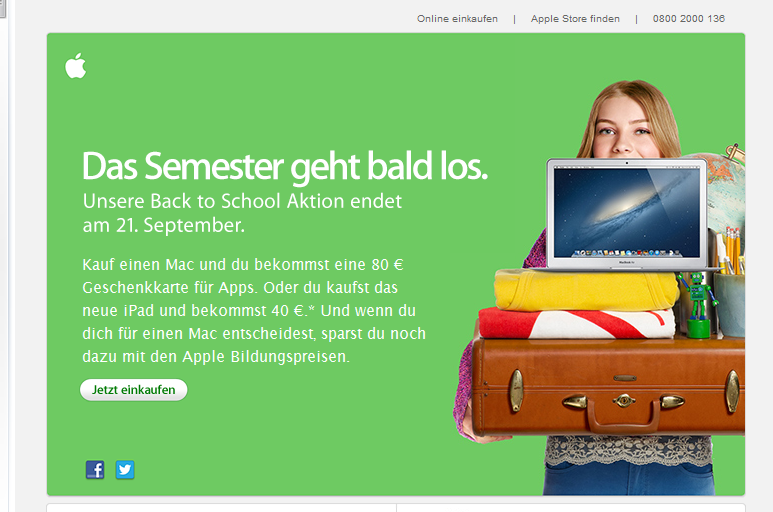Click the brass latch on the suitcase

point(624,400)
